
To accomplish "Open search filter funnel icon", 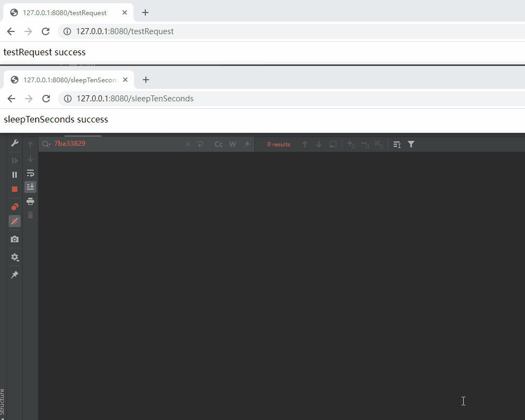I will pos(411,144).
